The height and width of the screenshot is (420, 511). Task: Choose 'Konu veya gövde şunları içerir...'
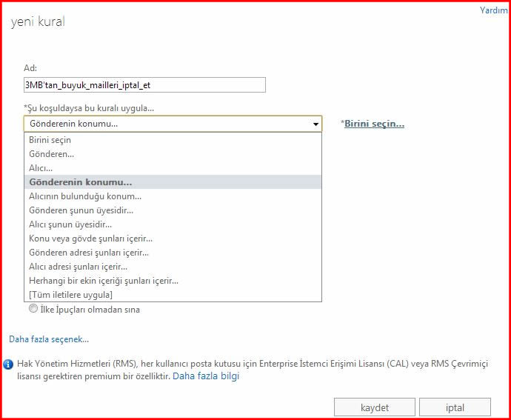90,239
